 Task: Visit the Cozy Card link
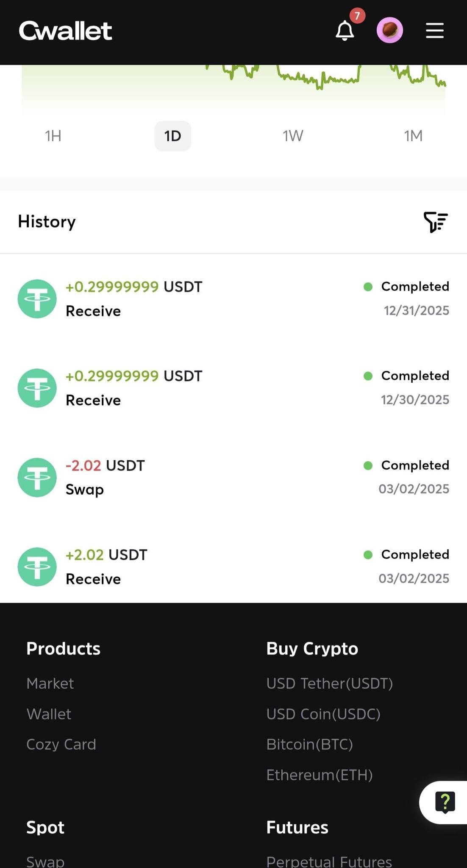point(61,744)
